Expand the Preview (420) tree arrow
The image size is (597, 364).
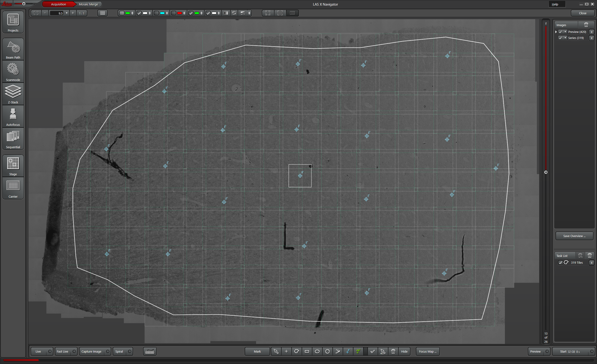556,32
